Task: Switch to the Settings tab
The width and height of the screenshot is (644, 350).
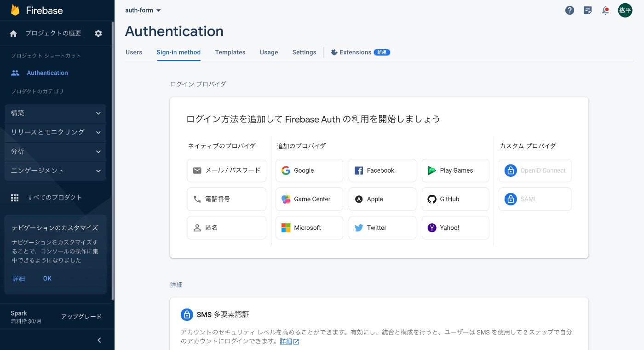Action: tap(304, 52)
